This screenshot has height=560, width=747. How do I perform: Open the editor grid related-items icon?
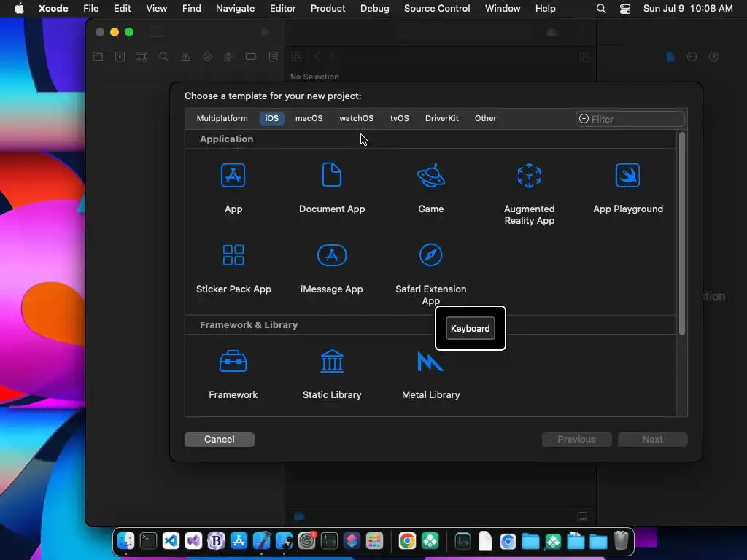coord(296,57)
